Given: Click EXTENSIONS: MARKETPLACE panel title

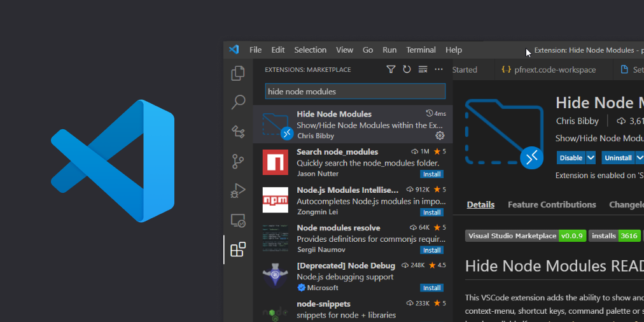Looking at the screenshot, I should pyautogui.click(x=307, y=70).
